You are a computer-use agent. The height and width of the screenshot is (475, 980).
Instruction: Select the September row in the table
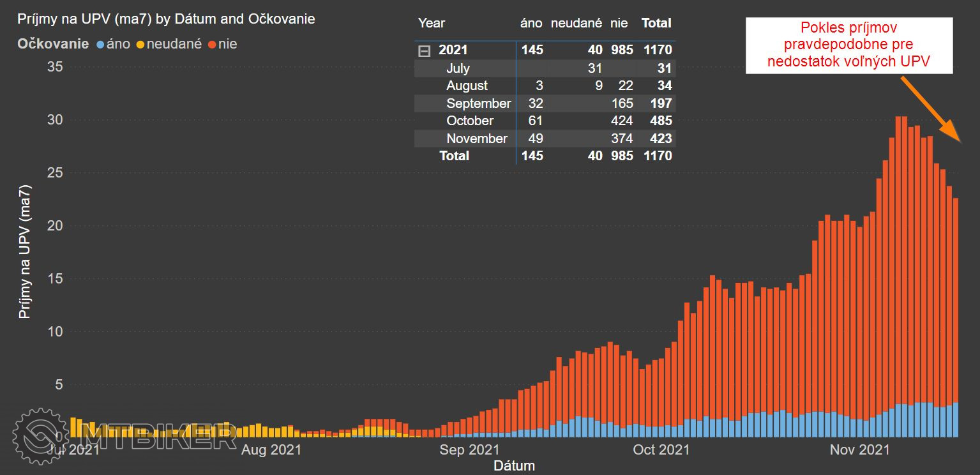pyautogui.click(x=478, y=103)
